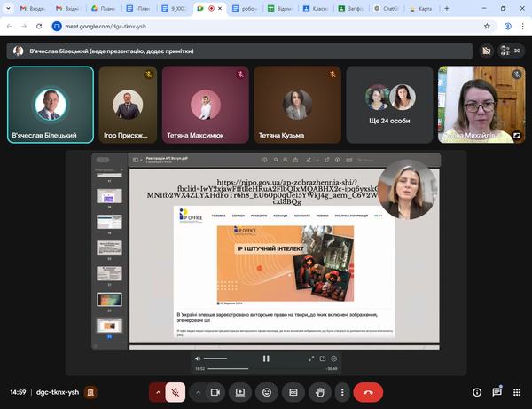Show the people list with 30 participants

[x=511, y=51]
